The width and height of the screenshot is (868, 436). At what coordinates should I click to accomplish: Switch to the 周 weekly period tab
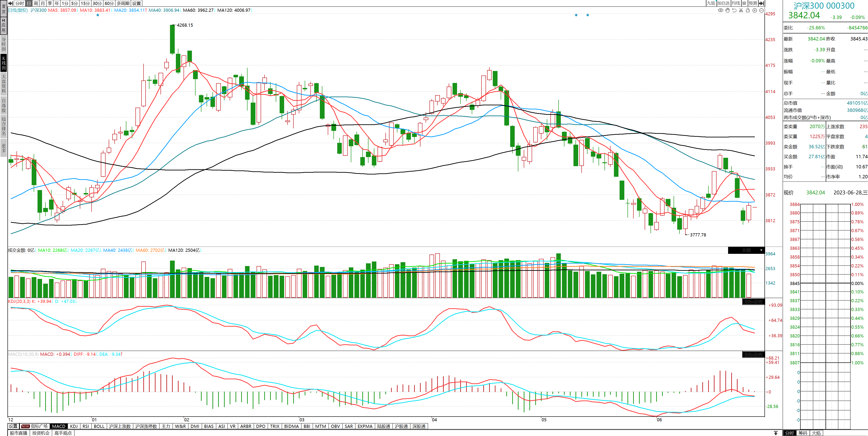point(36,3)
